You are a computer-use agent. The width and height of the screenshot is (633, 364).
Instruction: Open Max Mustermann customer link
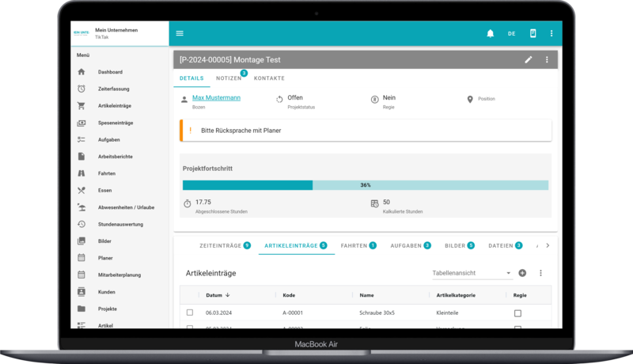click(x=216, y=98)
